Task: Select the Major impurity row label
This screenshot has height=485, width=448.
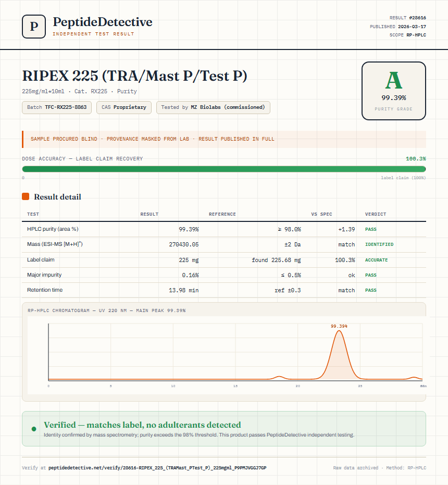Action: pos(44,275)
